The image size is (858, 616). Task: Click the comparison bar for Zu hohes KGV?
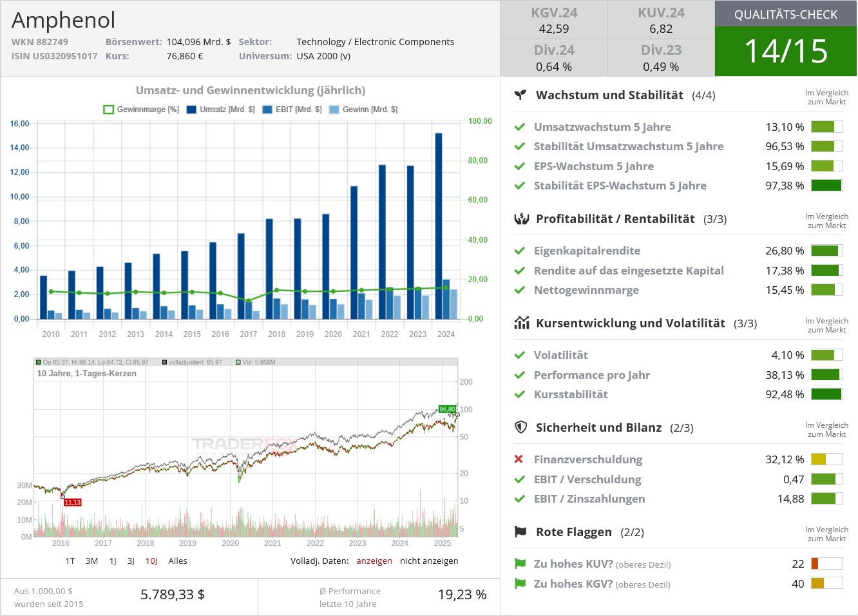(827, 584)
